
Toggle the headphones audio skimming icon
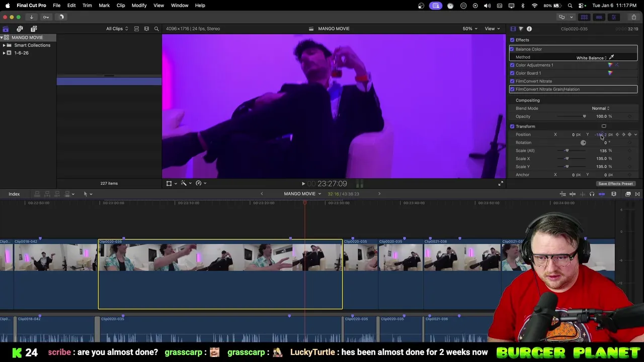point(592,194)
